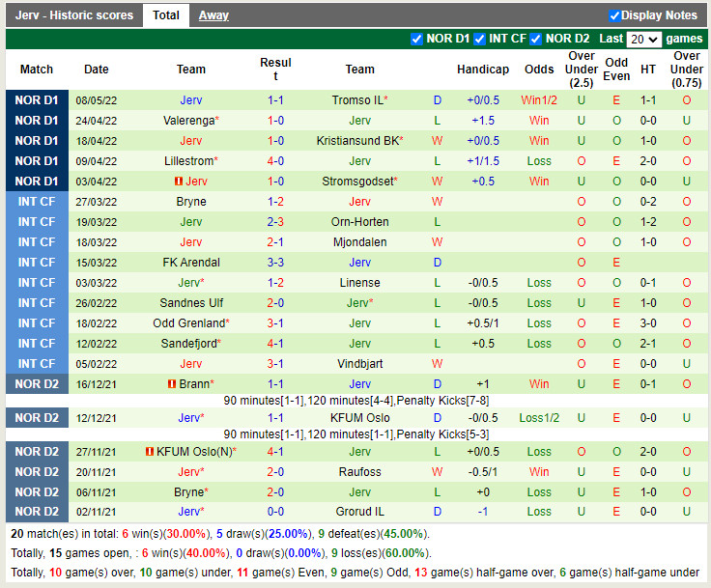This screenshot has width=711, height=588.
Task: Open the Last 20 games dropdown
Action: [643, 40]
